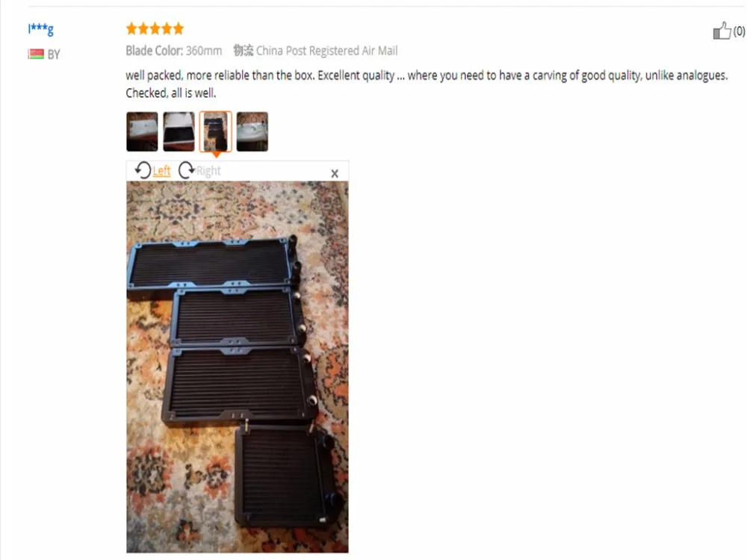Open the first review photo thumbnail
Viewport: 747px width, 560px height.
click(142, 131)
